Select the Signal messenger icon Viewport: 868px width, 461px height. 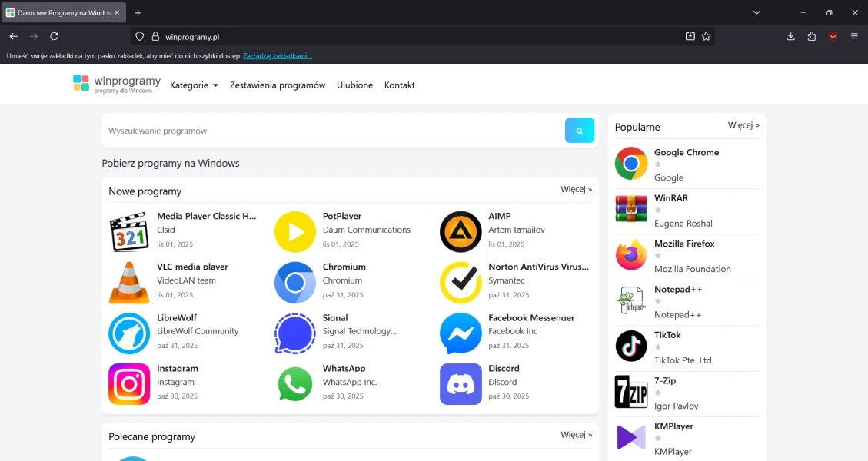[x=295, y=333]
